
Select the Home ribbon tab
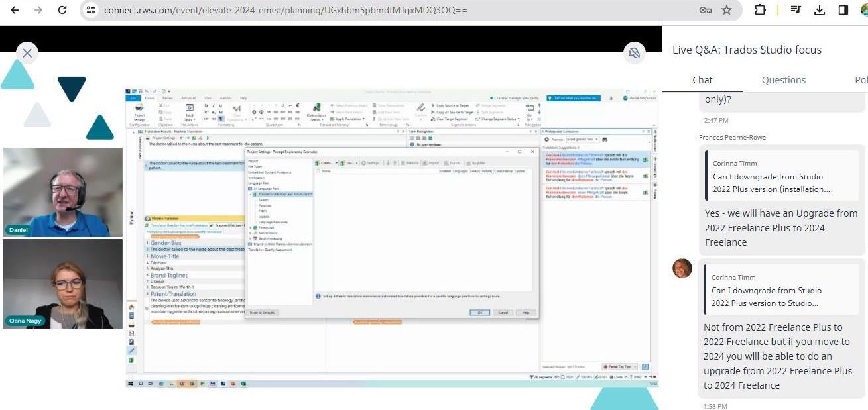(x=149, y=98)
